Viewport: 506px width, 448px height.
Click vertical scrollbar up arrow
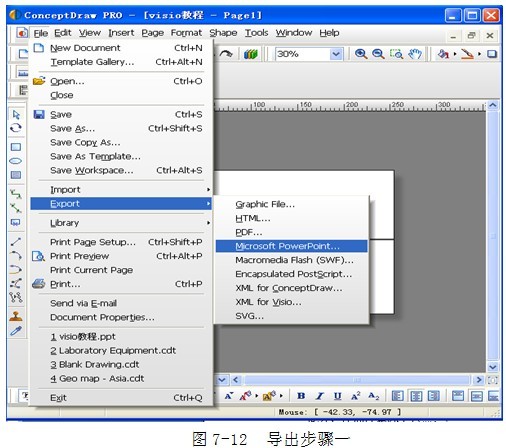(x=493, y=105)
